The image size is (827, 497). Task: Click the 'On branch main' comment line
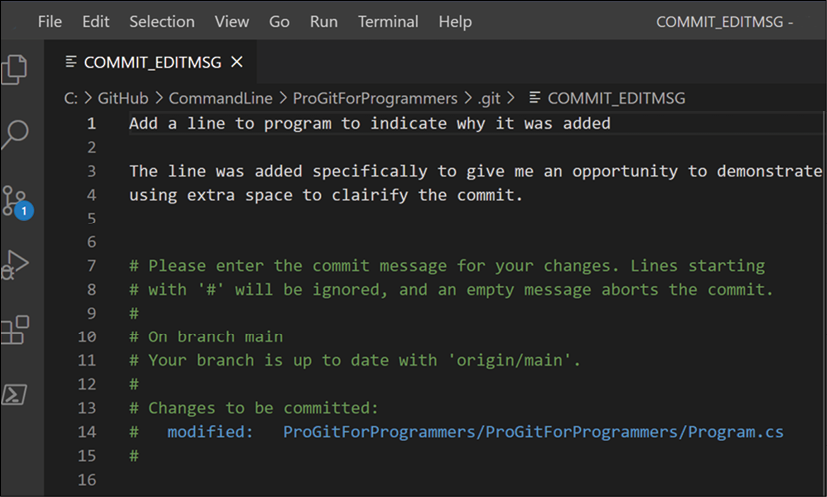(206, 337)
